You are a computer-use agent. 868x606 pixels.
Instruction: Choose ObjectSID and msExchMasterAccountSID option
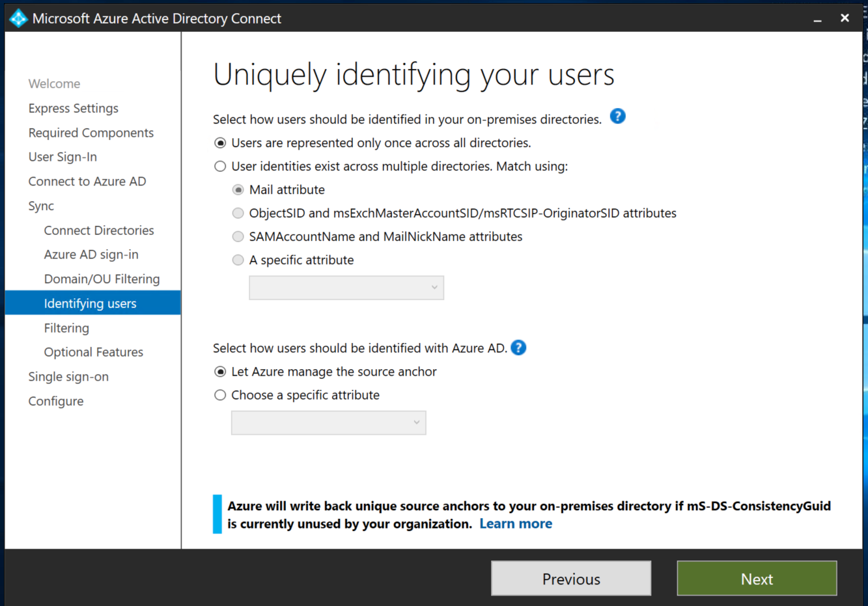238,213
